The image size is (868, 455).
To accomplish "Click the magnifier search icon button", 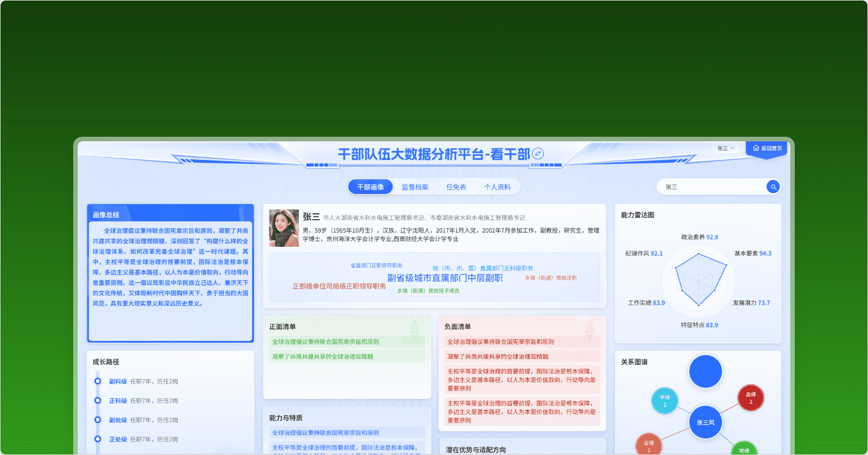I will (773, 187).
